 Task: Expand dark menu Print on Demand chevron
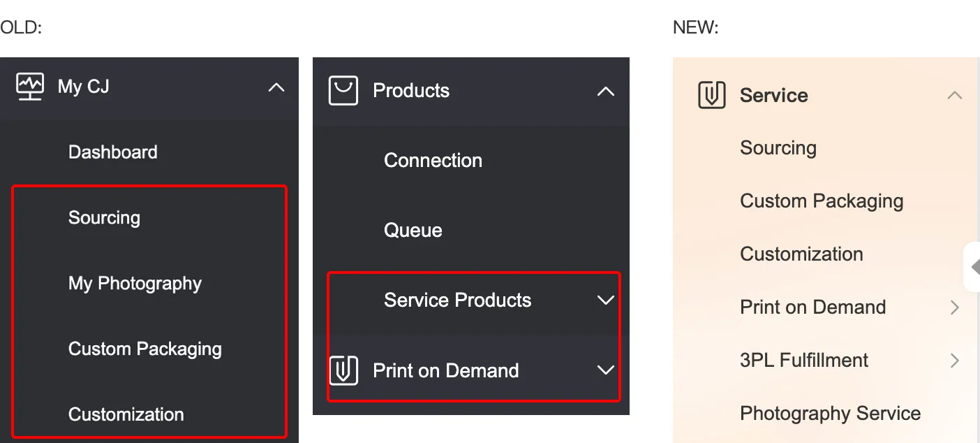click(x=605, y=370)
